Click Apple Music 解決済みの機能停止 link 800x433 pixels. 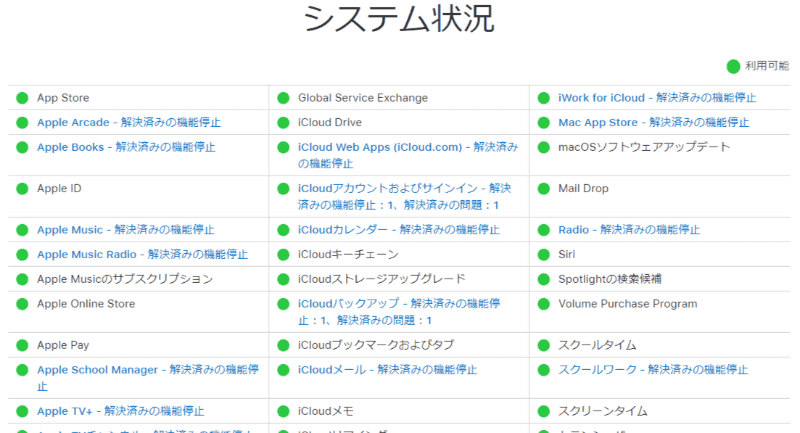pyautogui.click(x=126, y=230)
